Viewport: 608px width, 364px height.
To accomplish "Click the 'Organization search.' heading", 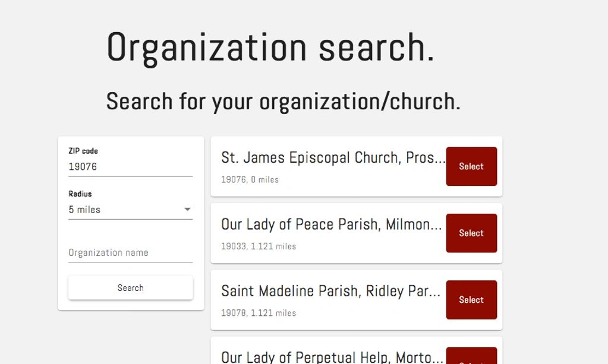I will 270,47.
